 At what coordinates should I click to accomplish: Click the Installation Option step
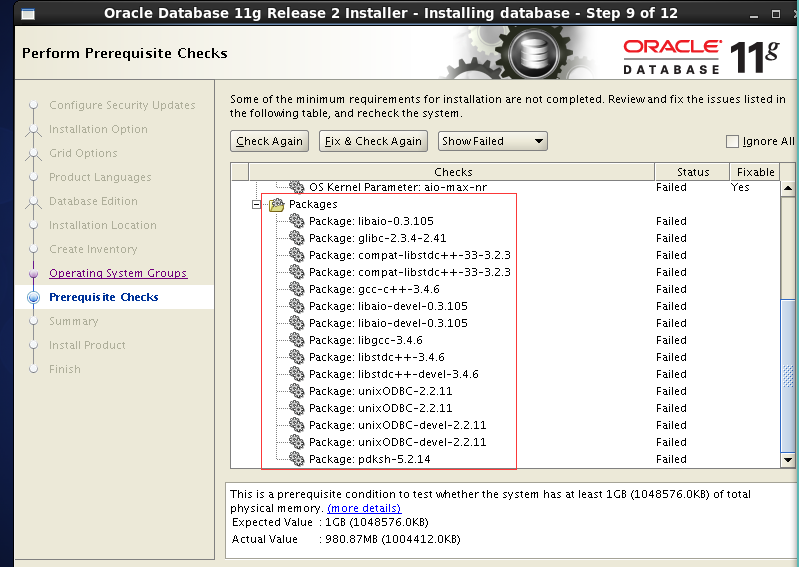98,129
